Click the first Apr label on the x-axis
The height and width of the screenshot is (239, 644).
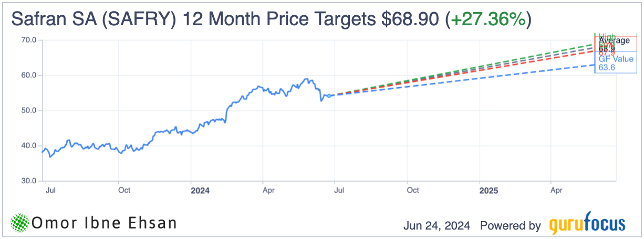269,190
